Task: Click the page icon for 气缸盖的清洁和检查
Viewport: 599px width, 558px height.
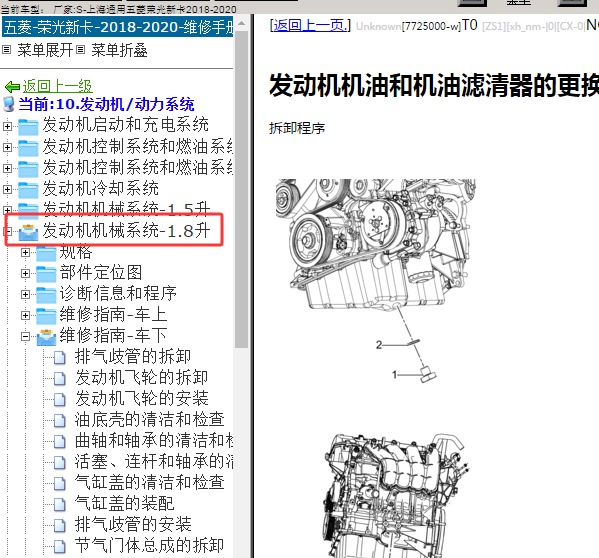Action: pos(60,484)
